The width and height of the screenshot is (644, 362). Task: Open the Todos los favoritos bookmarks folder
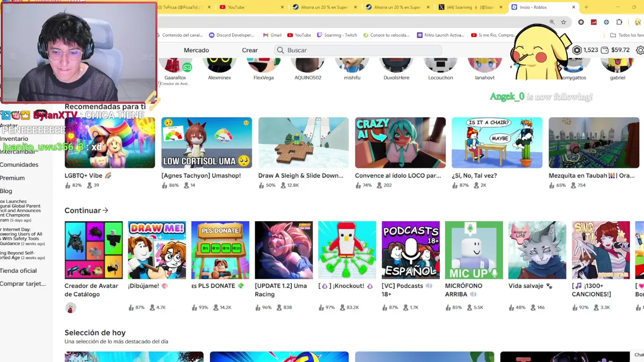click(x=627, y=35)
